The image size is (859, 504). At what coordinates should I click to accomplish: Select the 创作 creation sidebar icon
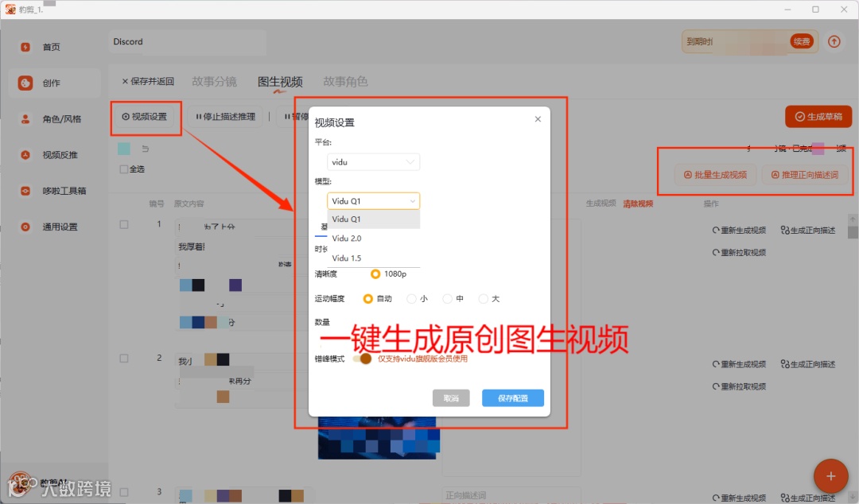25,83
